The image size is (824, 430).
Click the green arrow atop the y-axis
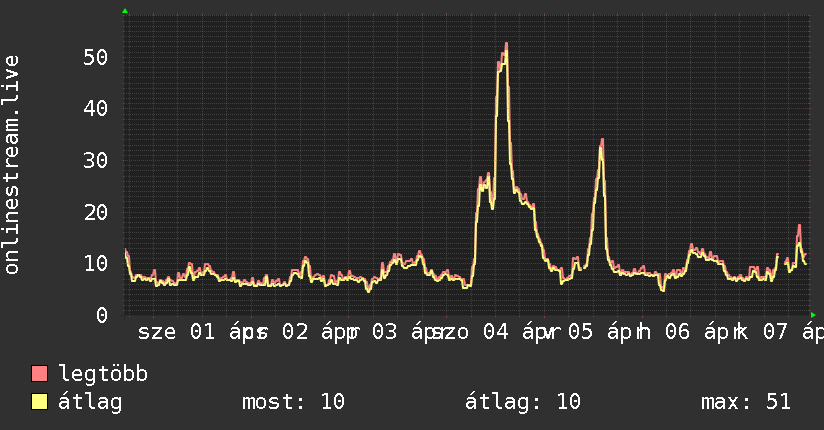125,11
